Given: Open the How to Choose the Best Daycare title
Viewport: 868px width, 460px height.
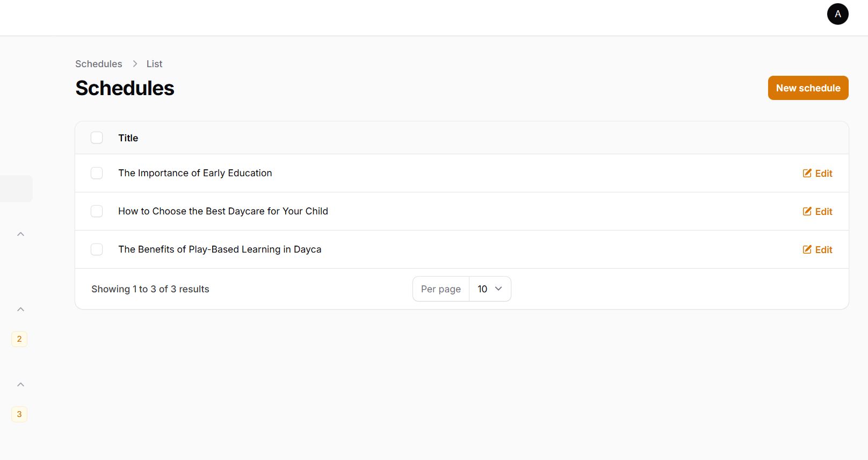Looking at the screenshot, I should pos(223,211).
